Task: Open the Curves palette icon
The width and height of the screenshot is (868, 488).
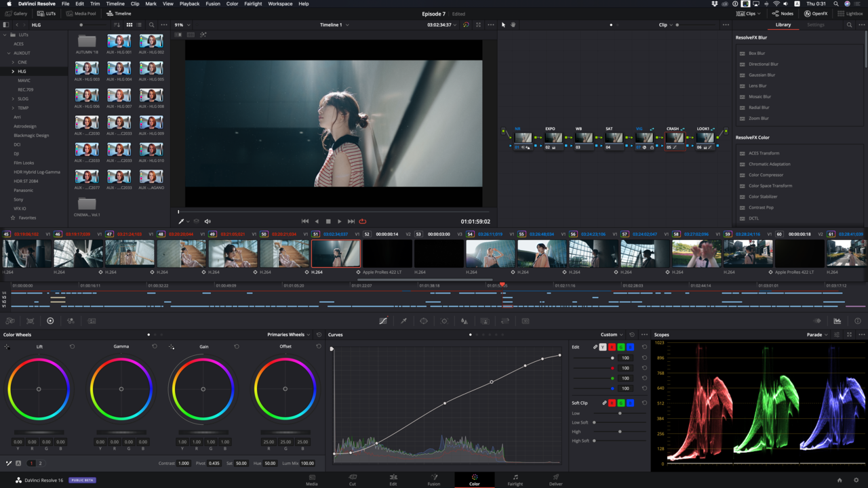Action: click(383, 321)
